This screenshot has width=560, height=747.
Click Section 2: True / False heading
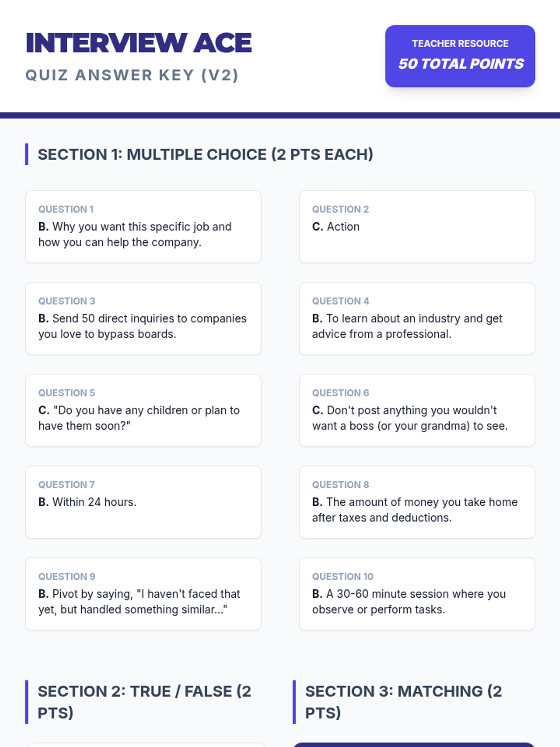145,702
